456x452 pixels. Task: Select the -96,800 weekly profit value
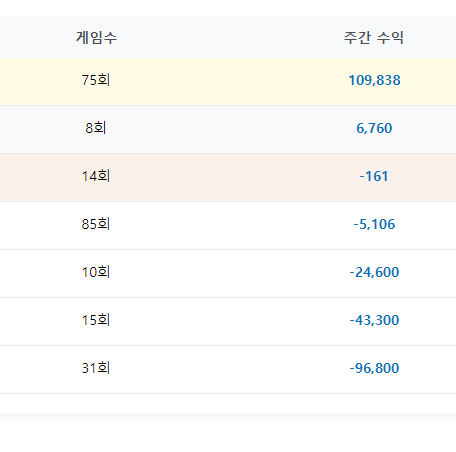point(374,368)
